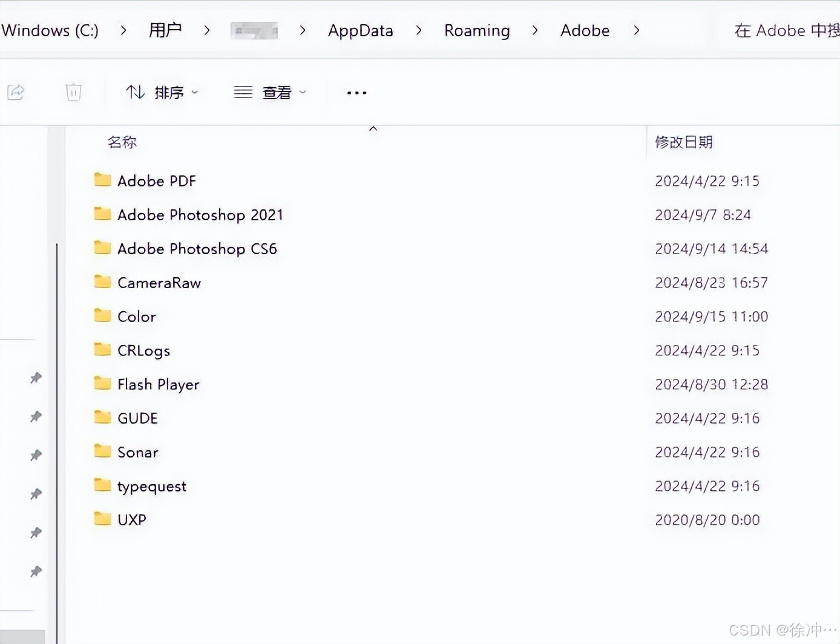Expand the chevron after Roaming
This screenshot has height=644, width=840.
pos(535,30)
